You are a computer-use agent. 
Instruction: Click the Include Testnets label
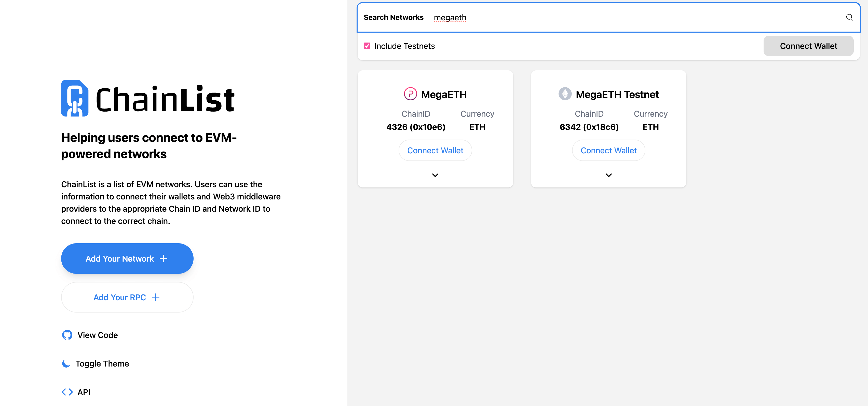click(404, 46)
